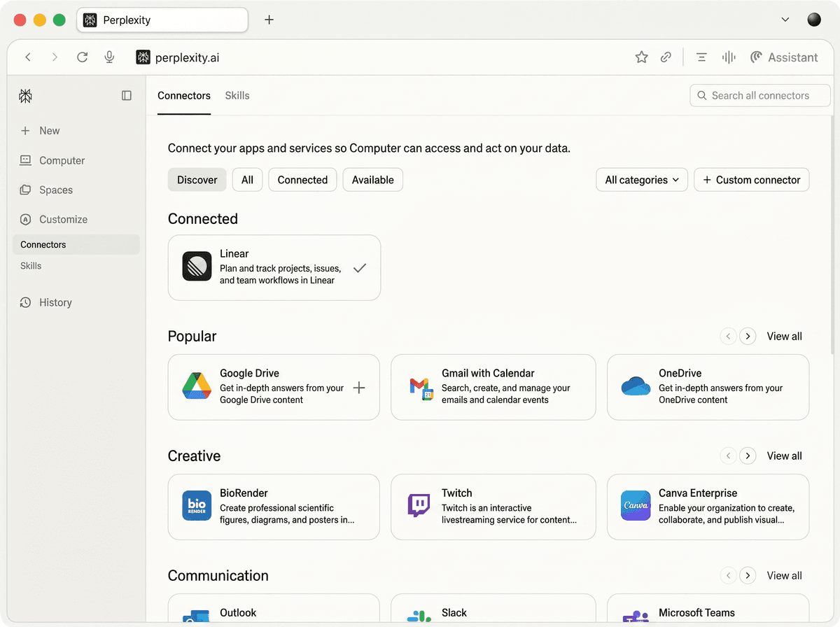The image size is (840, 627).
Task: View all Creative connectors
Action: (x=785, y=456)
